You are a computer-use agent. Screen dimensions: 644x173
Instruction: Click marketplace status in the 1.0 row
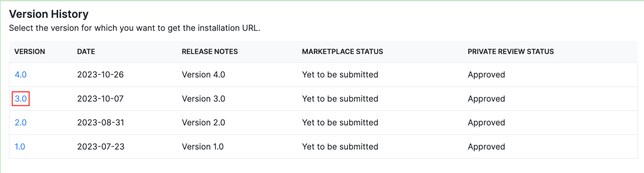click(340, 147)
